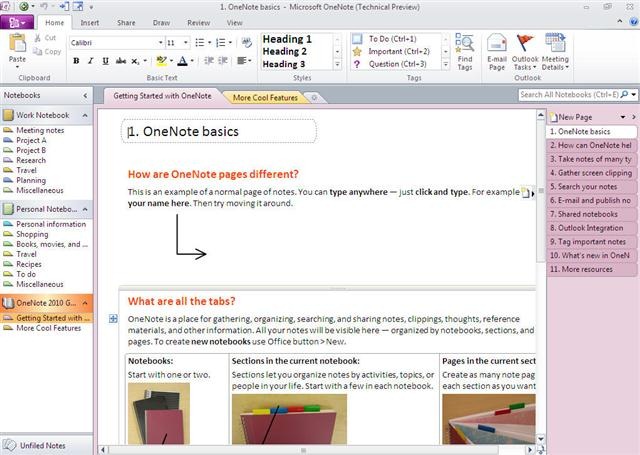Image resolution: width=640 pixels, height=455 pixels.
Task: Switch to the Draw ribbon tab
Action: coord(161,23)
